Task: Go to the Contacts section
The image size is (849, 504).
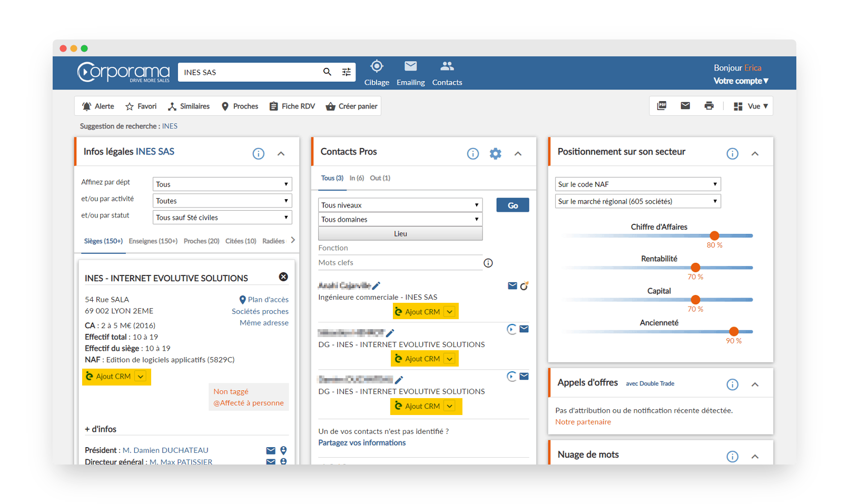Action: coord(447,73)
